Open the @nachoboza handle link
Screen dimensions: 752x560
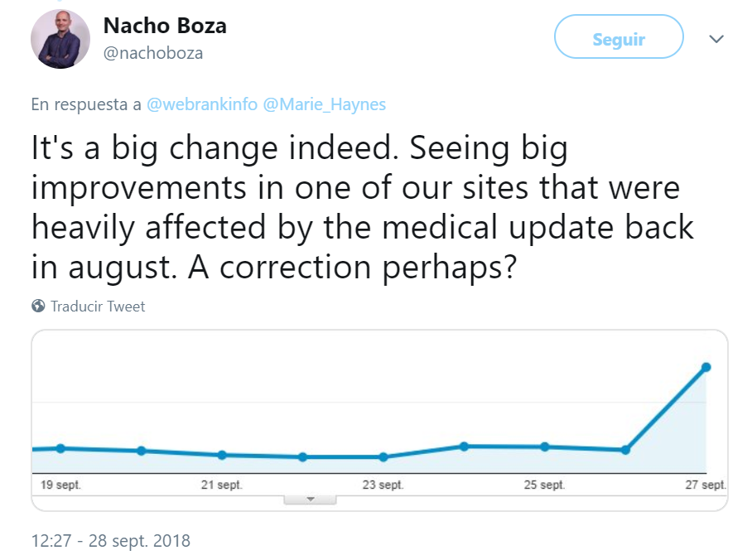tap(153, 53)
